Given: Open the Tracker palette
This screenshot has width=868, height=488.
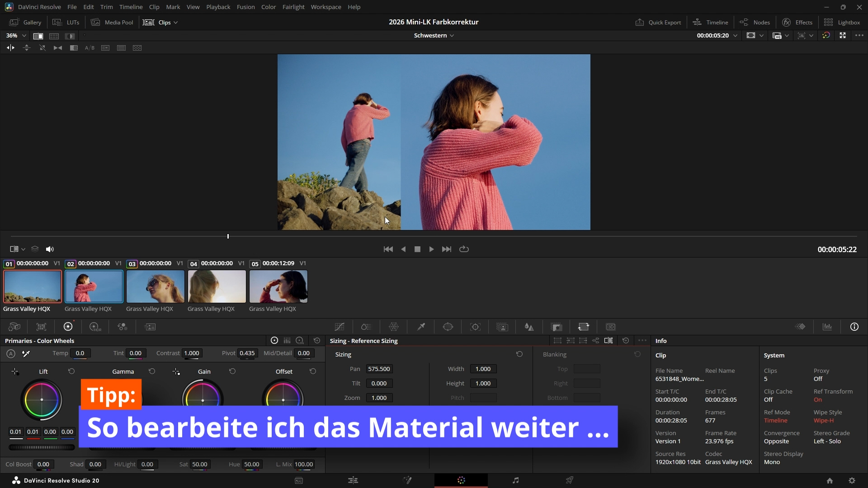Looking at the screenshot, I should coord(475,327).
